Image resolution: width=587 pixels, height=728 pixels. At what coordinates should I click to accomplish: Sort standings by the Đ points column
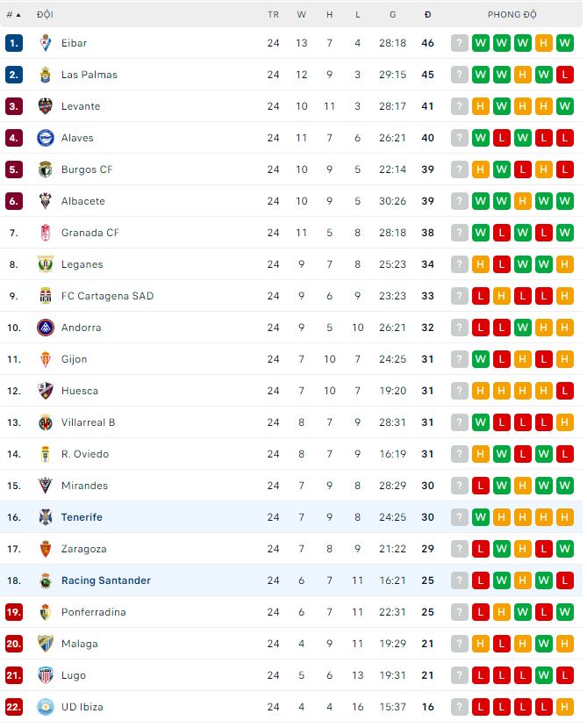click(x=427, y=15)
